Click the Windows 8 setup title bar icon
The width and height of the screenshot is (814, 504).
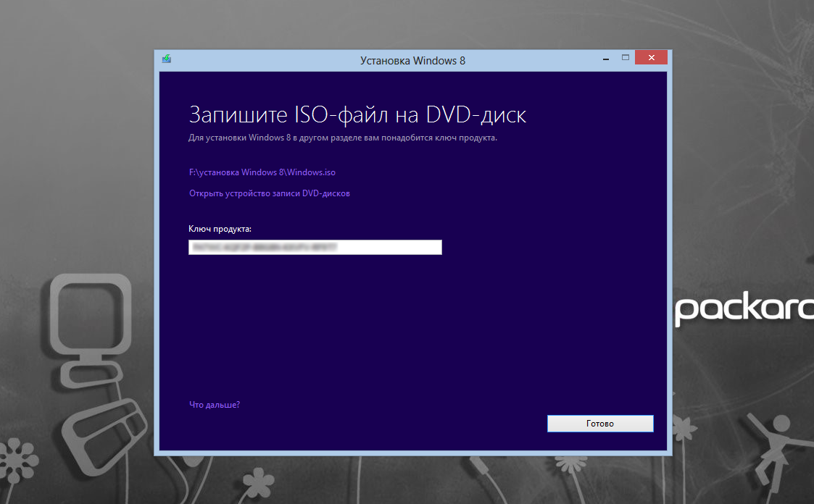pos(166,59)
